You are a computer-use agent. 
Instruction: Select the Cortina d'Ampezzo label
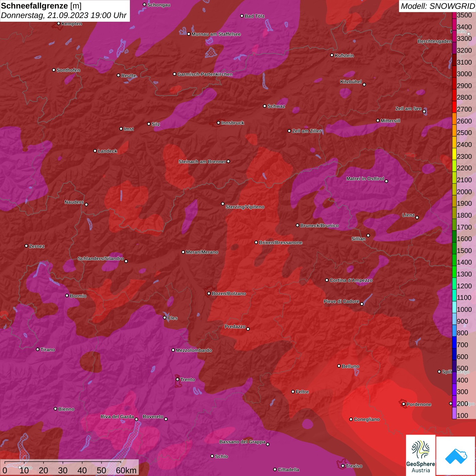click(351, 280)
